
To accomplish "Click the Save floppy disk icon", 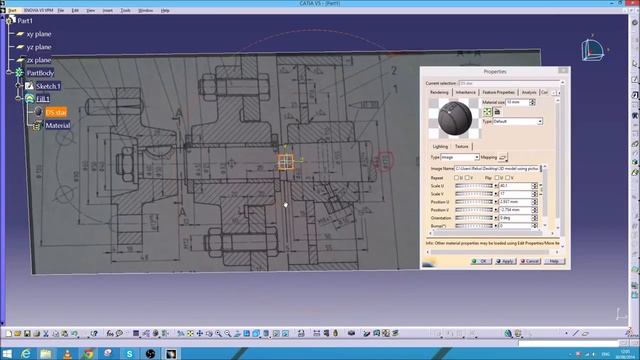I will point(27,333).
